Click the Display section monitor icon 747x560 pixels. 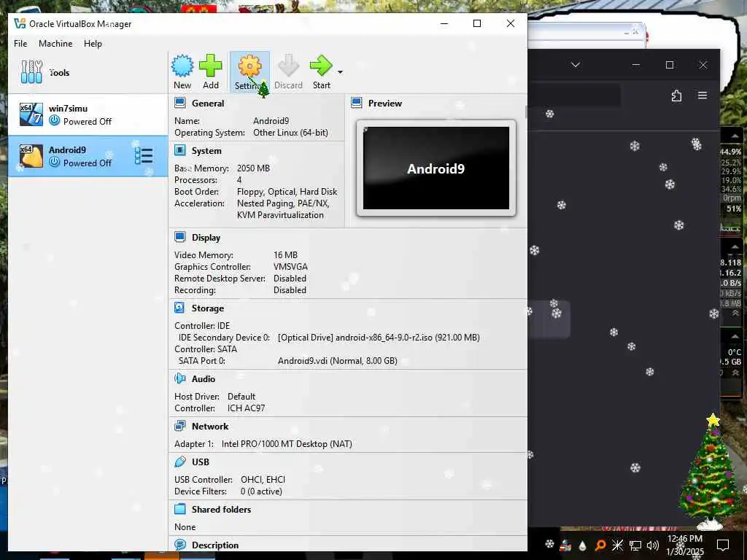180,237
